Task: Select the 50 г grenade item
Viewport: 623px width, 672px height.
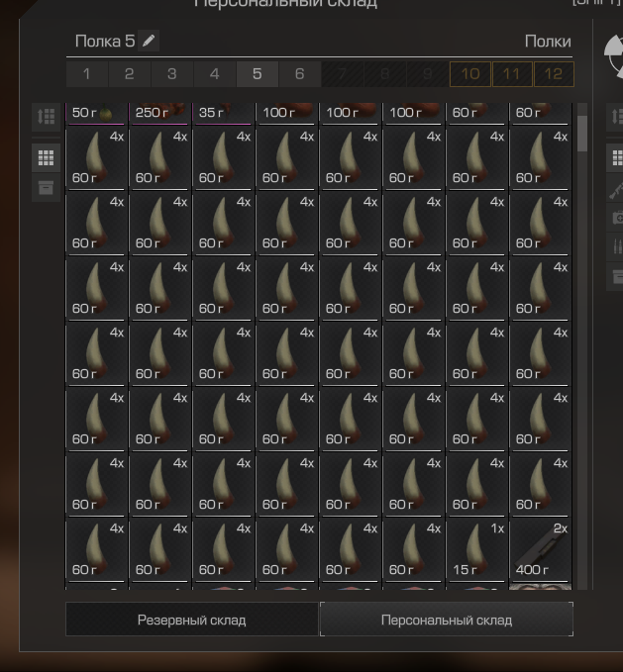Action: coord(96,114)
